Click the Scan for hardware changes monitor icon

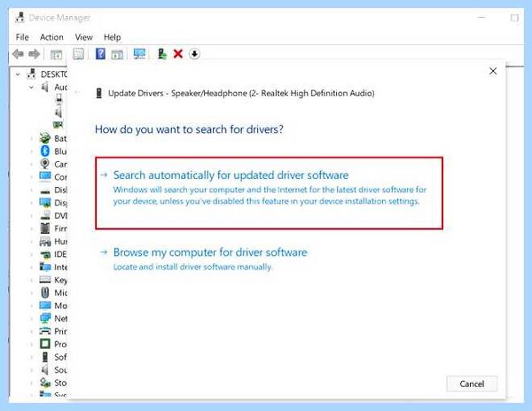[139, 54]
